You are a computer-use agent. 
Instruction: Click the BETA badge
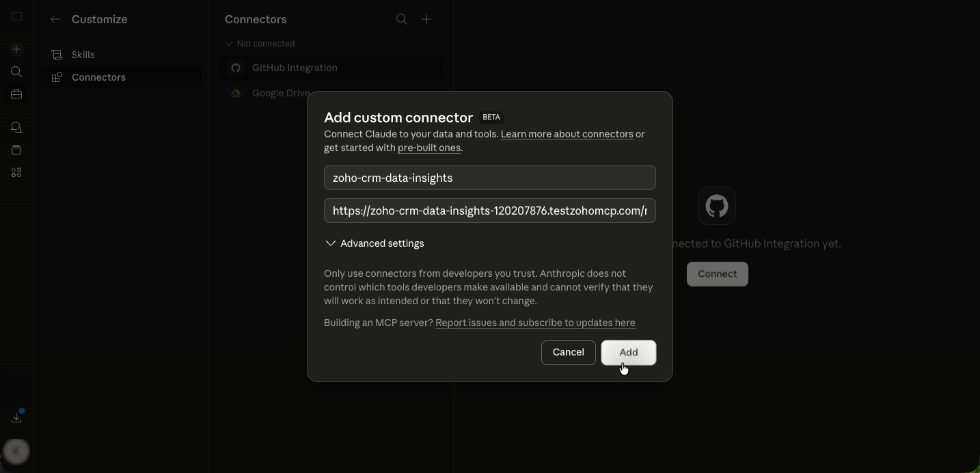[x=491, y=117]
